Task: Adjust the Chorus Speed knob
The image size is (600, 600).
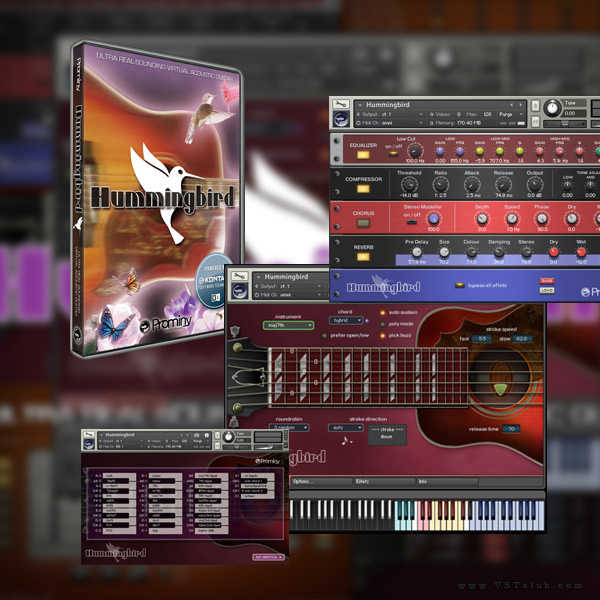Action: pos(512,219)
